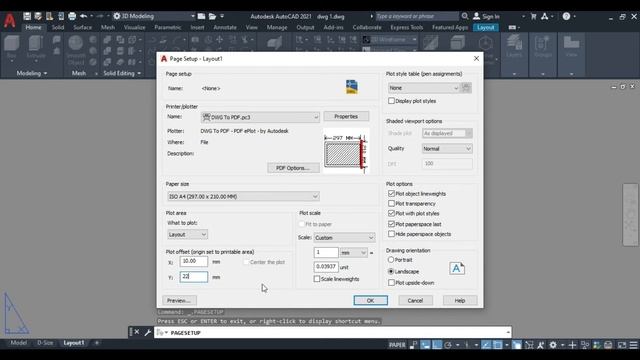Enable Plot upside-down checkbox
This screenshot has width=640, height=360.
pyautogui.click(x=391, y=282)
